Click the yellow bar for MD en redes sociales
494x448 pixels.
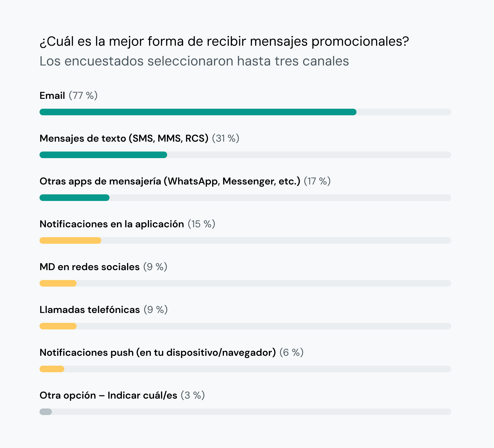pos(58,283)
